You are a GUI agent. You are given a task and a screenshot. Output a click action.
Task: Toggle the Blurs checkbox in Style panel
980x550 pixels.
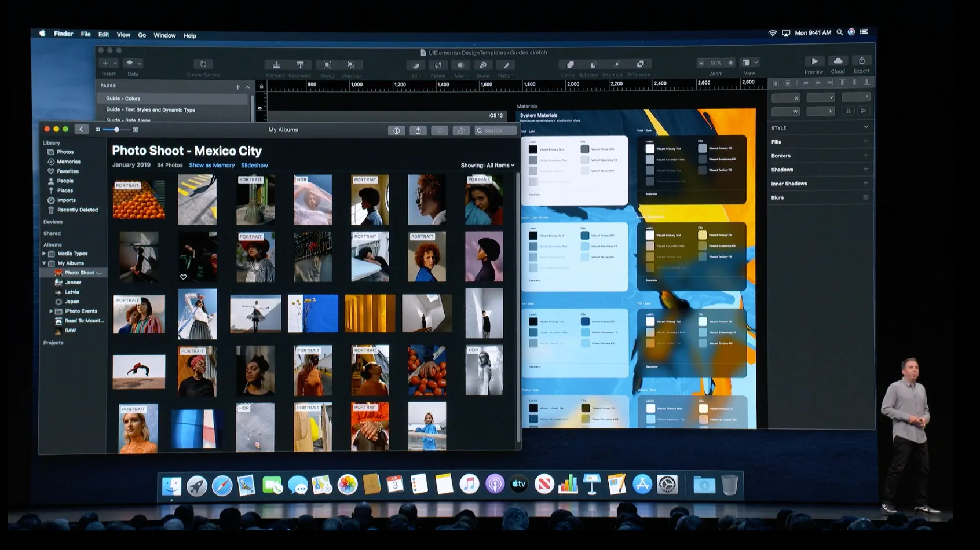tap(865, 197)
